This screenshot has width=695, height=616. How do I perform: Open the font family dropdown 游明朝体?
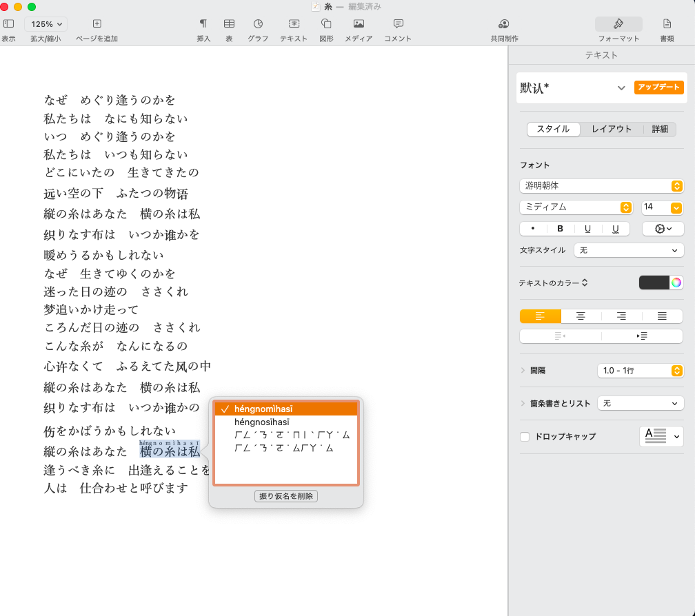[601, 186]
